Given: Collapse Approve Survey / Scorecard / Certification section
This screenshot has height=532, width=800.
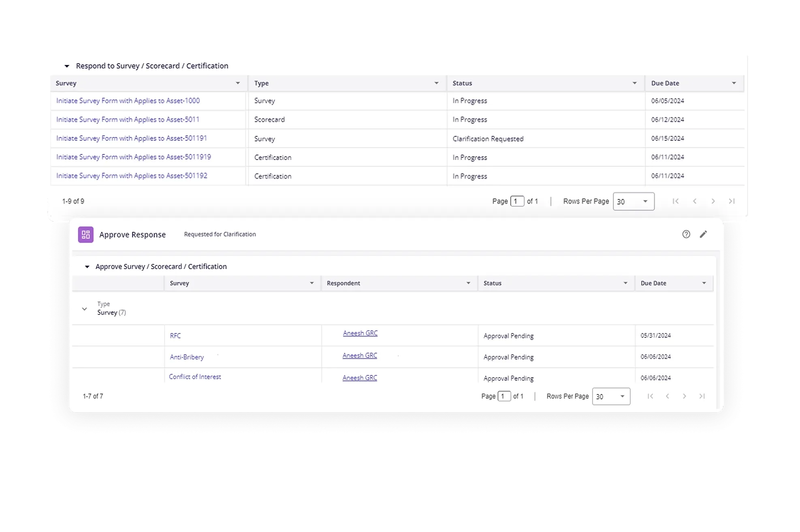Looking at the screenshot, I should 87,267.
